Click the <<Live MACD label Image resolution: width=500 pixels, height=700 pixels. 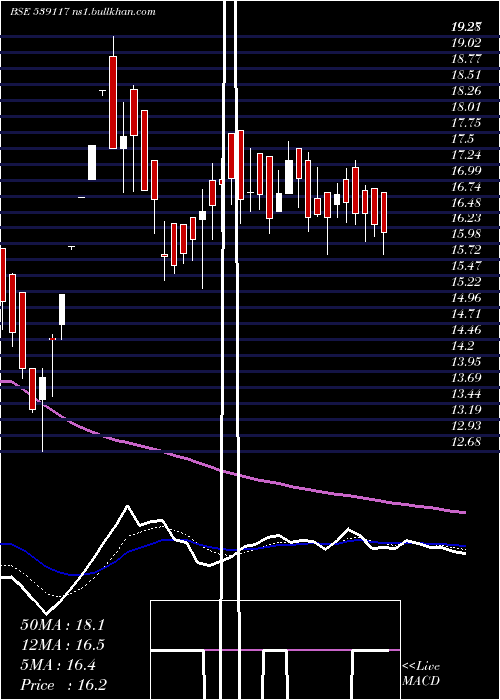tap(421, 674)
